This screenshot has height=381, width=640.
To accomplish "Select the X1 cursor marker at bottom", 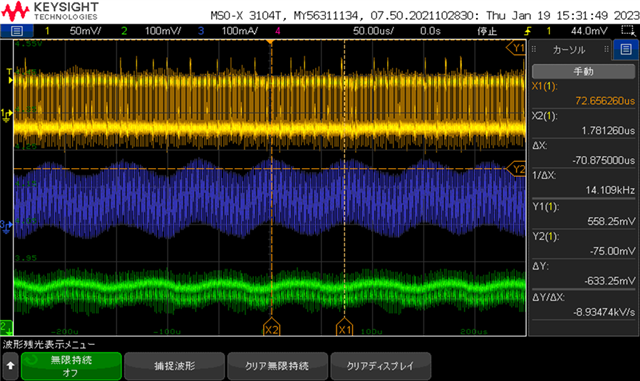I will [x=344, y=328].
